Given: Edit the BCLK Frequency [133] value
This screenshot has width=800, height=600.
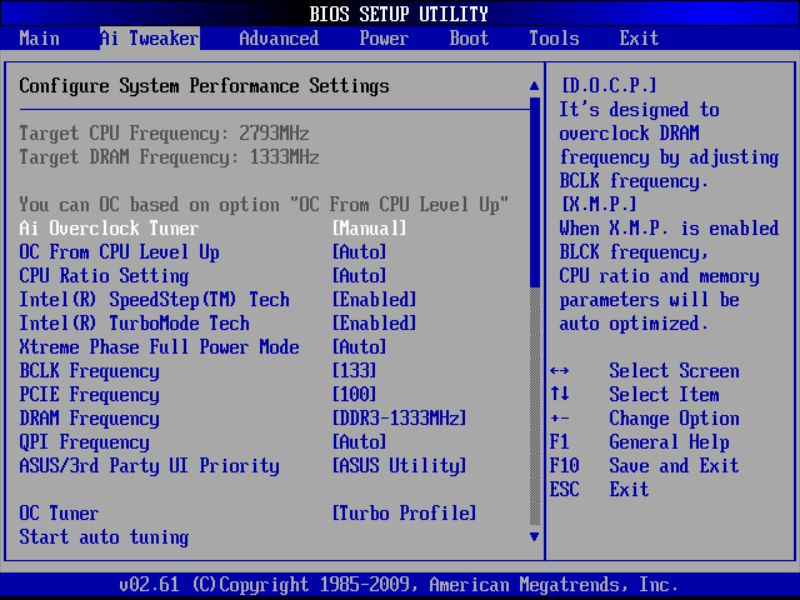Looking at the screenshot, I should pyautogui.click(x=354, y=371).
